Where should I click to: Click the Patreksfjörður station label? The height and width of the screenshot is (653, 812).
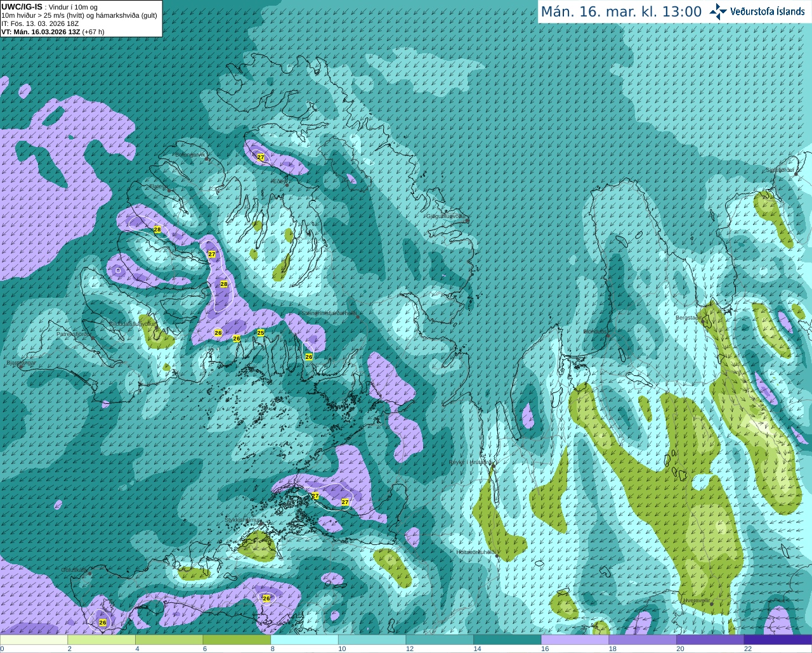click(x=74, y=333)
